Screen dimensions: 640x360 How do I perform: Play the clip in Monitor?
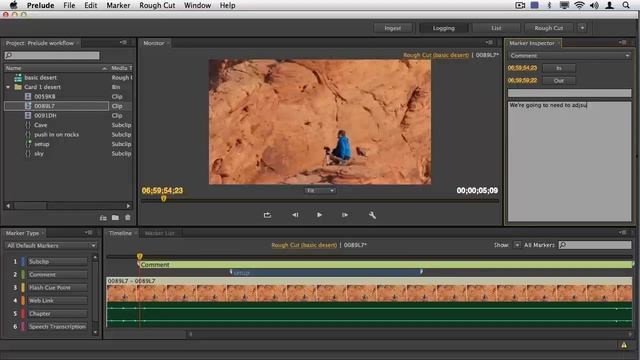(319, 215)
